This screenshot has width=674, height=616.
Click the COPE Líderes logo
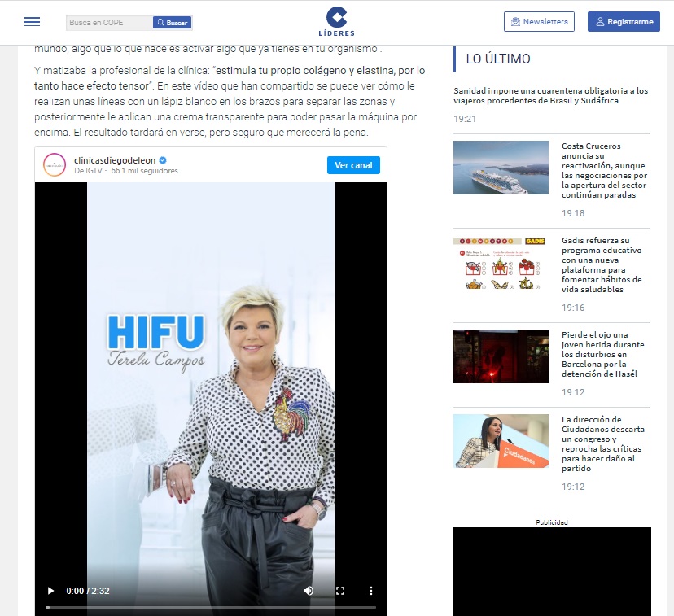(x=336, y=22)
